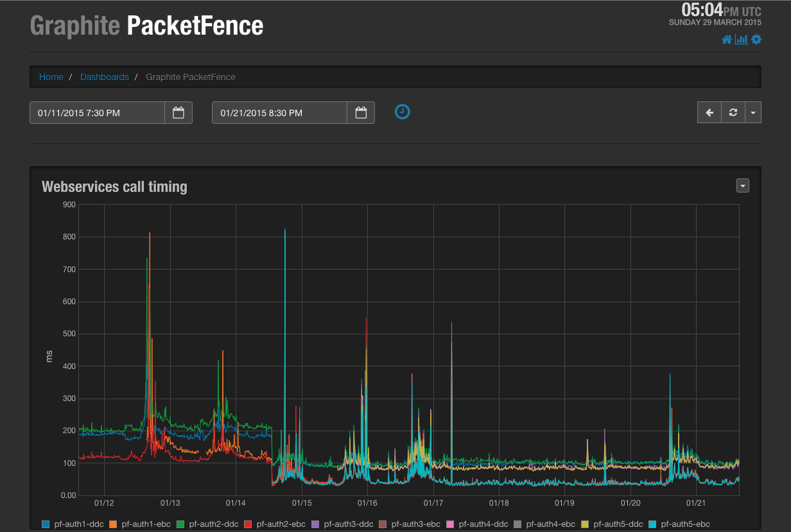Follow the Home breadcrumb link
This screenshot has height=532, width=791.
coord(51,77)
